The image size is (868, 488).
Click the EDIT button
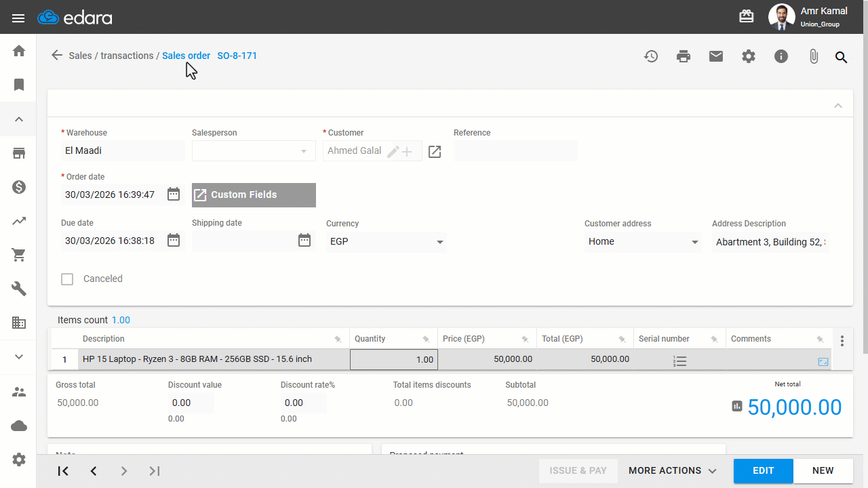pos(764,471)
